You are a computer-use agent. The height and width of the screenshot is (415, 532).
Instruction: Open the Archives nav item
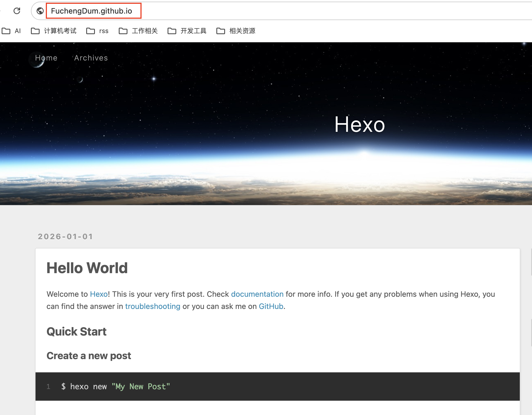pyautogui.click(x=91, y=58)
